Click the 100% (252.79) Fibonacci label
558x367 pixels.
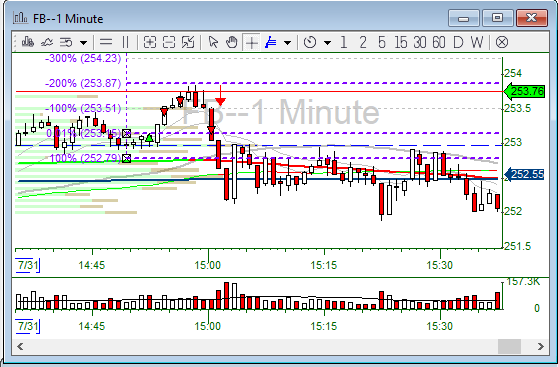pos(85,158)
